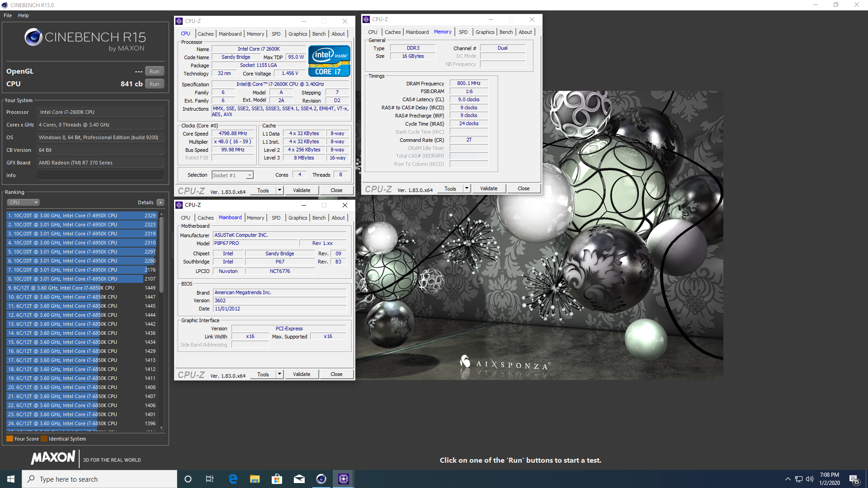Click the taskbar clock and date

(x=830, y=479)
